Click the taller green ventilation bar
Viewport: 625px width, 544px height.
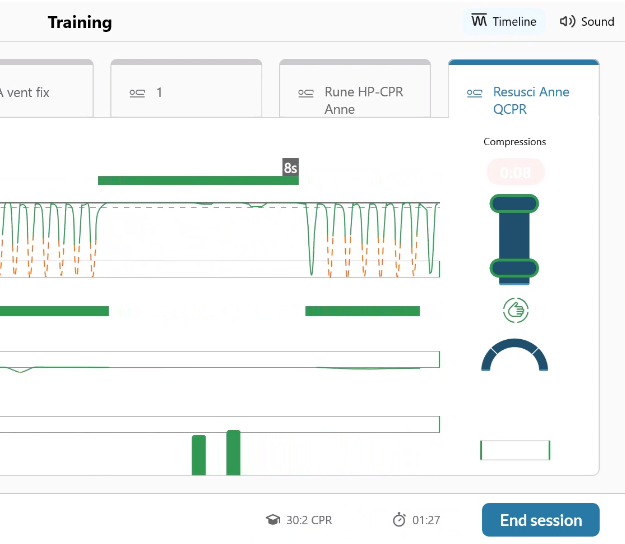pos(233,452)
